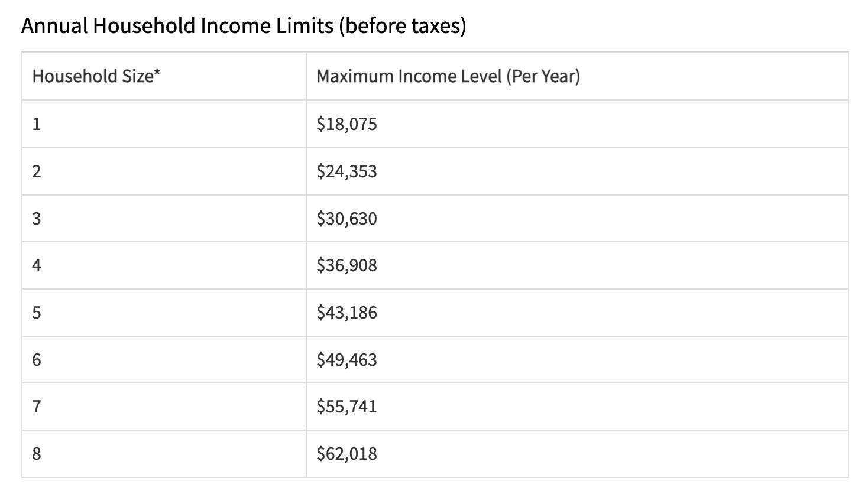Image resolution: width=868 pixels, height=494 pixels.
Task: Click the asterisk after Household Size
Action: coord(157,73)
